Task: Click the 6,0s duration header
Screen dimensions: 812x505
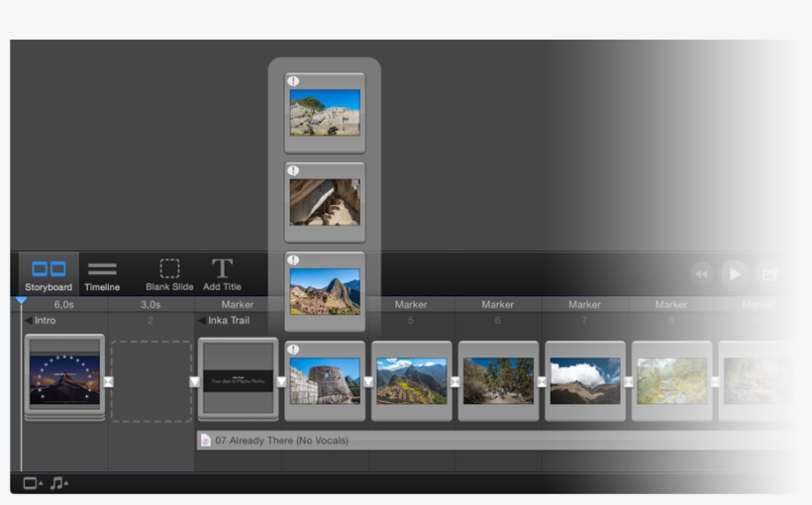Action: pyautogui.click(x=63, y=305)
